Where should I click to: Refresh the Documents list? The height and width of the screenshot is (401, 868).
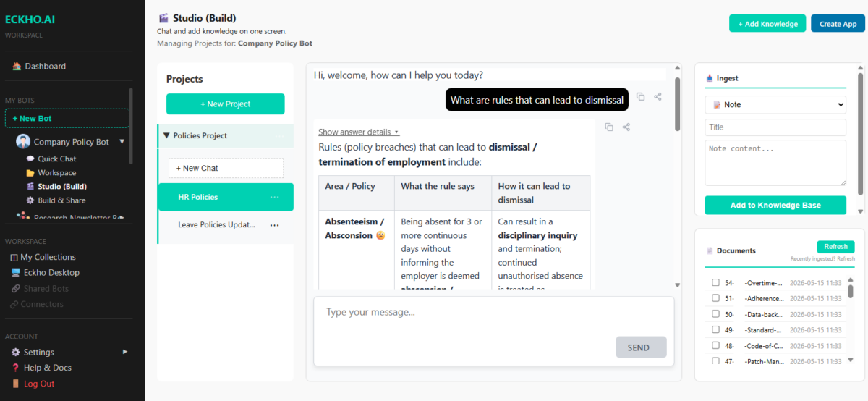835,247
